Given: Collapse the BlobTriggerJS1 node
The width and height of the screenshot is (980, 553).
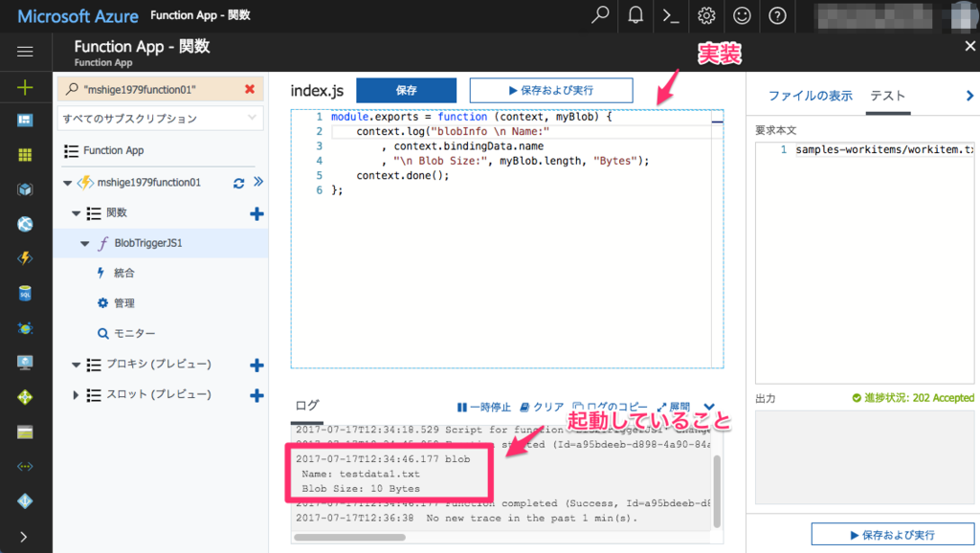Looking at the screenshot, I should tap(84, 244).
